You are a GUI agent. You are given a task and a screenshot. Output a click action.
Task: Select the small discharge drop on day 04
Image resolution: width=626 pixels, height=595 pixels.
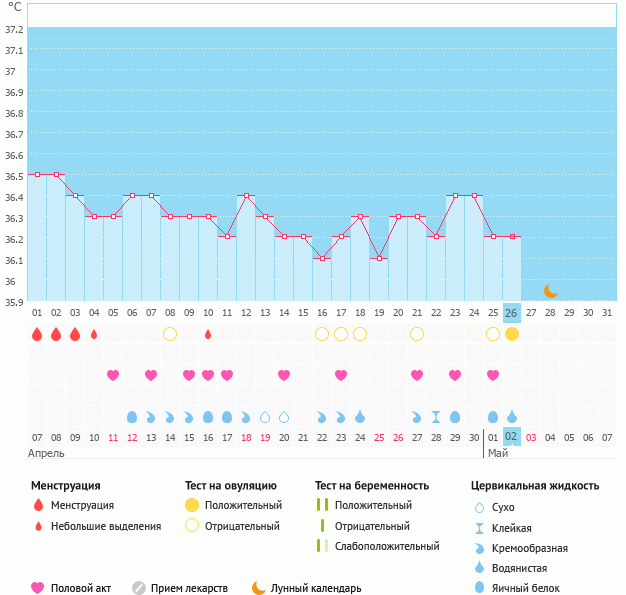pyautogui.click(x=94, y=334)
